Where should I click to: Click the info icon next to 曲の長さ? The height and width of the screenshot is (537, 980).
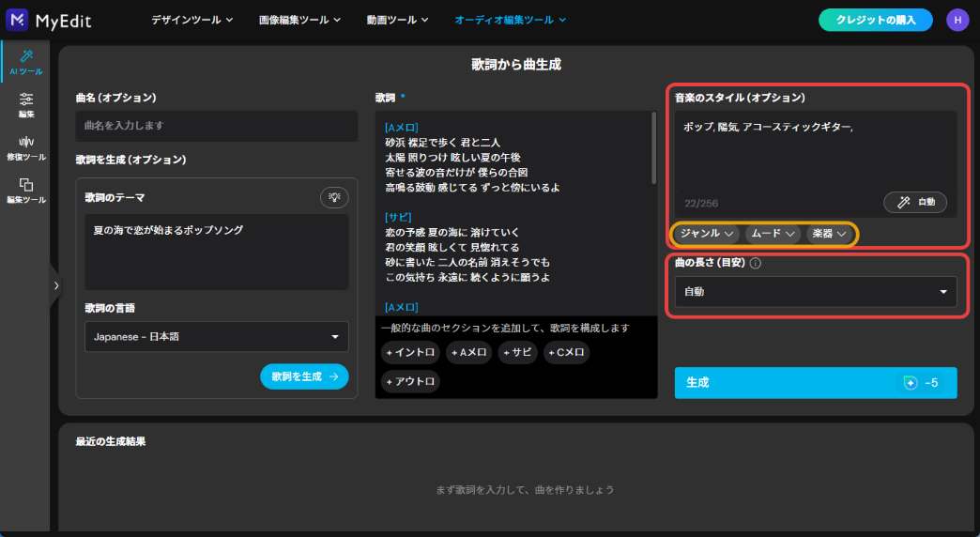[x=755, y=263]
